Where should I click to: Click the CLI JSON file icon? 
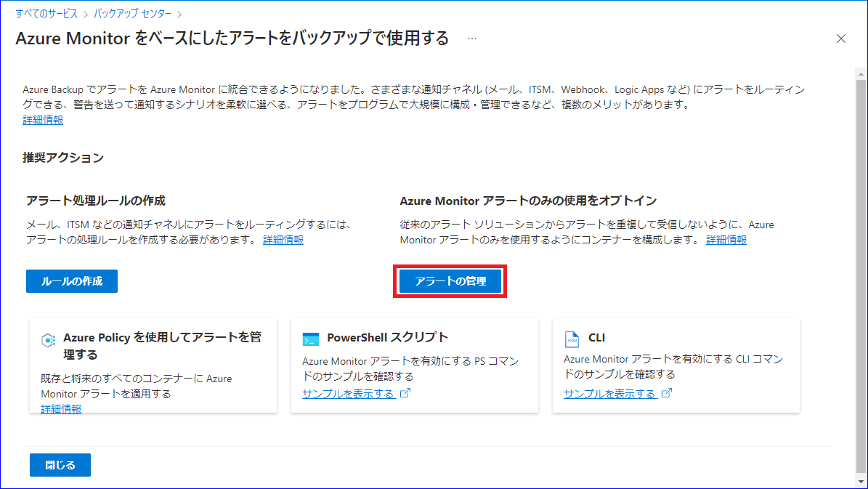pyautogui.click(x=572, y=339)
